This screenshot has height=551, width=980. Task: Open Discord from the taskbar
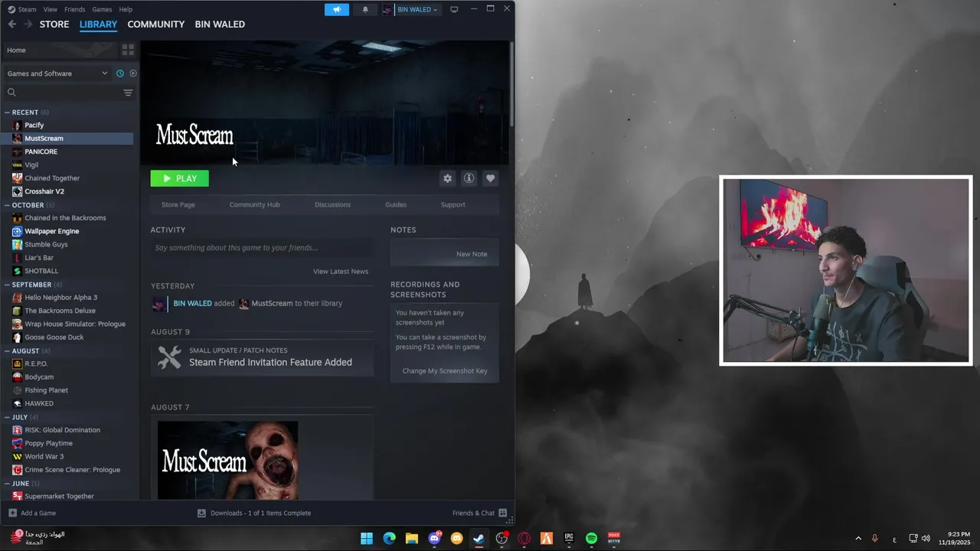coord(435,539)
